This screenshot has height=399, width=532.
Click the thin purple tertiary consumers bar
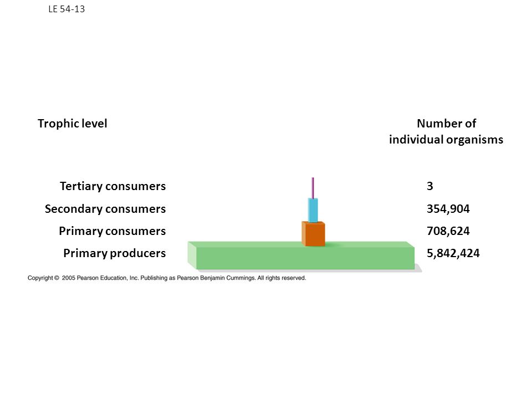point(313,188)
